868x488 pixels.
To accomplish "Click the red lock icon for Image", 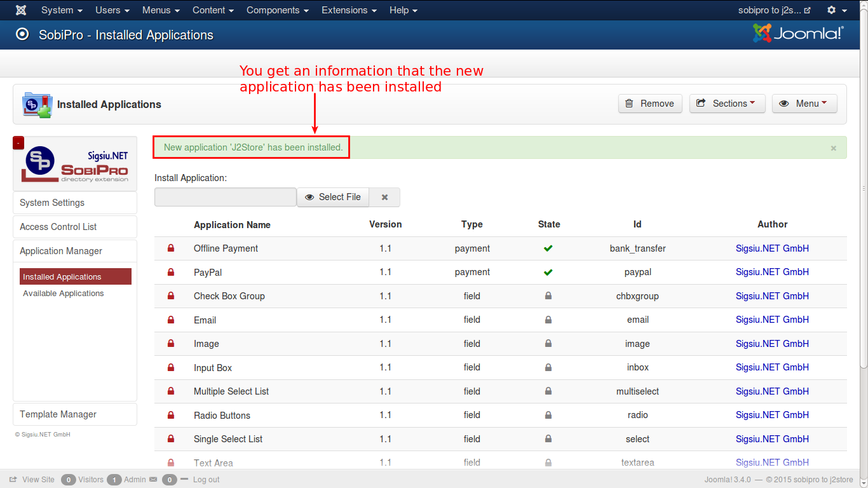I will point(170,344).
